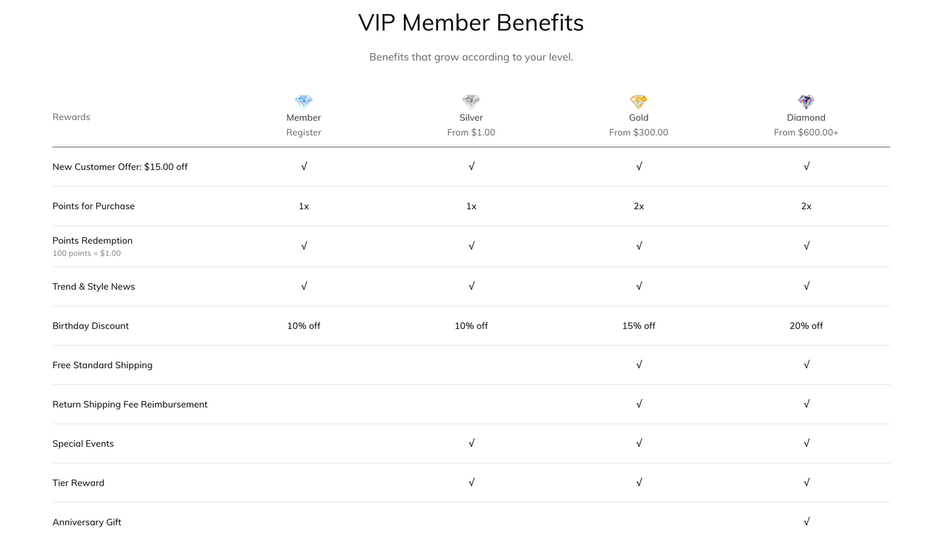Click Diamond checkmark for Points Redemption
This screenshot has height=560, width=942.
[807, 246]
